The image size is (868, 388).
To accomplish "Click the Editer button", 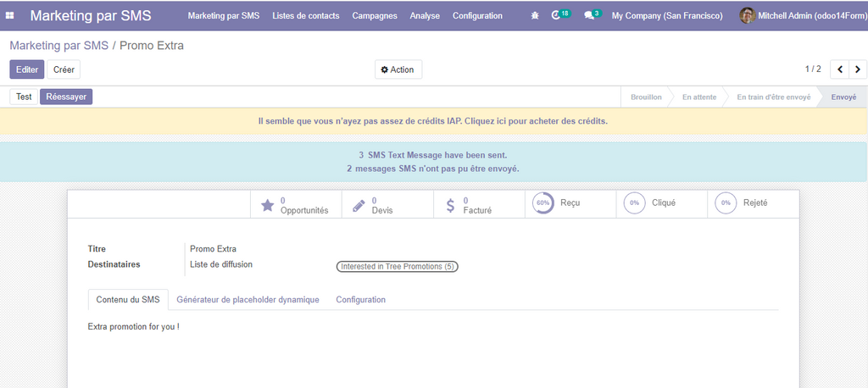I will pyautogui.click(x=27, y=69).
